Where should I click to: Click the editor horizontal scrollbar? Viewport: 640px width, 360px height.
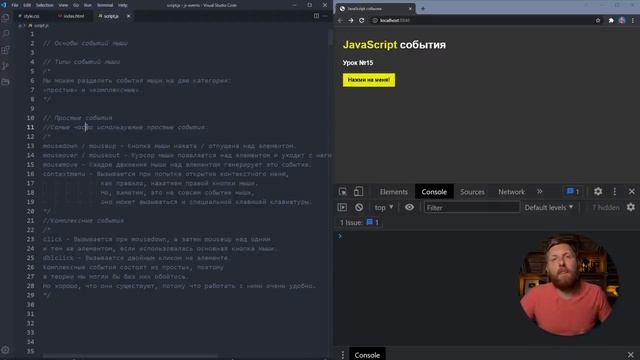pos(131,357)
